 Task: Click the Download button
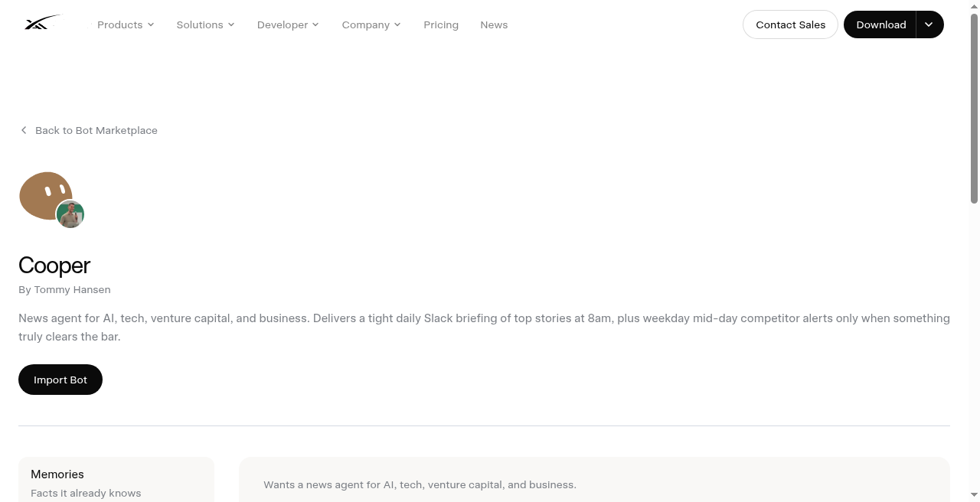(x=880, y=24)
